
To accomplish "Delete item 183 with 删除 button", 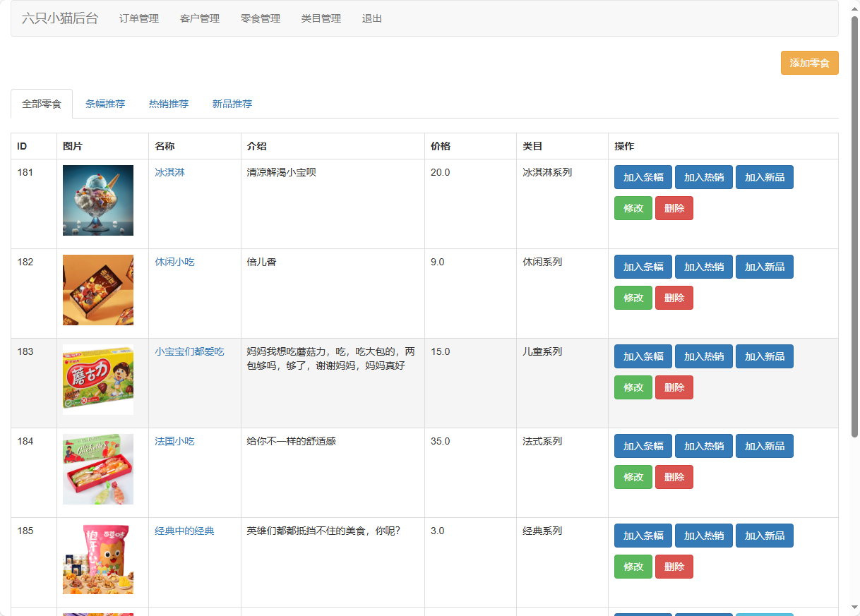I will [x=674, y=387].
